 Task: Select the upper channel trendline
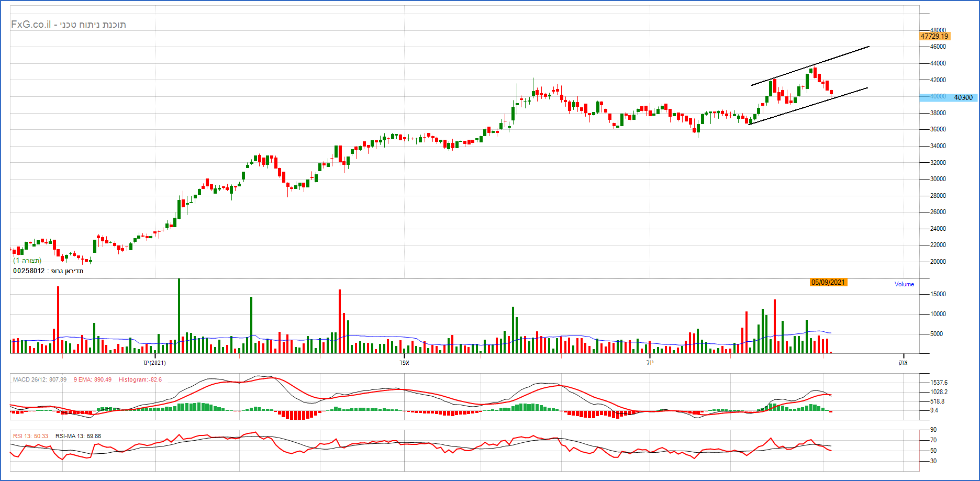pos(810,65)
